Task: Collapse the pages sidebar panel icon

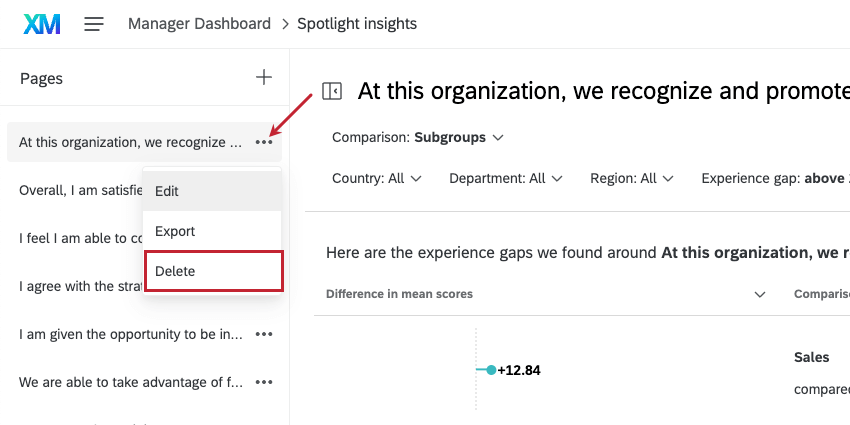Action: tap(332, 91)
